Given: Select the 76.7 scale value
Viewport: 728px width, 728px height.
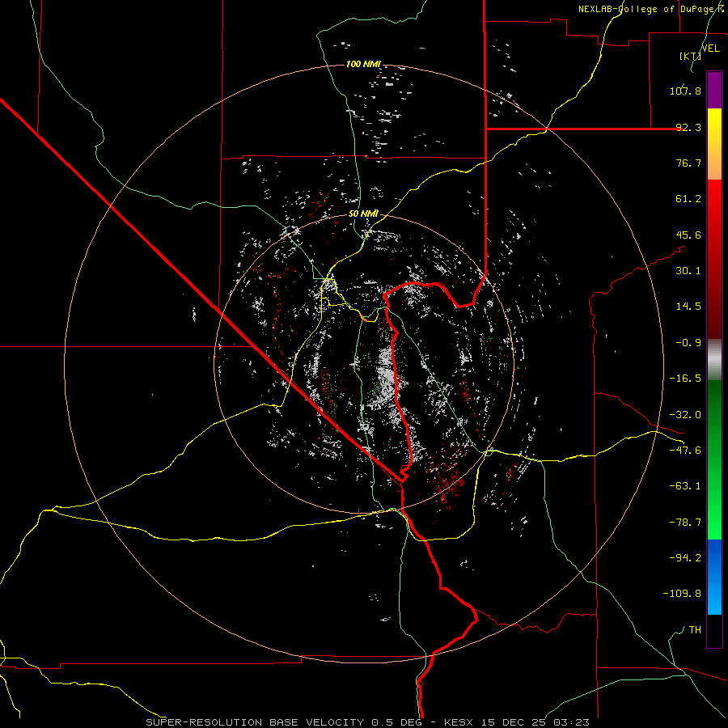Looking at the screenshot, I should click(x=688, y=163).
